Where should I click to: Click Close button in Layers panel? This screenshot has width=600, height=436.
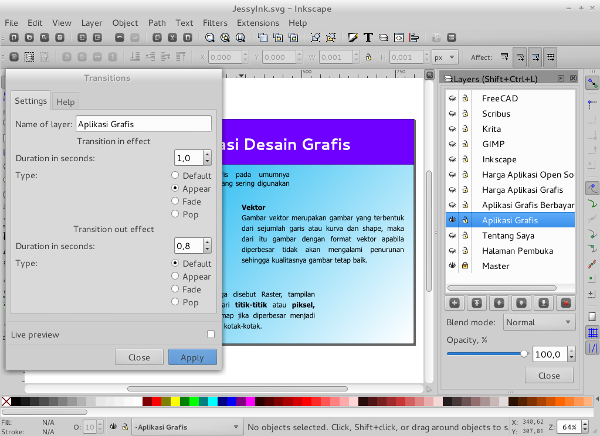tap(549, 376)
